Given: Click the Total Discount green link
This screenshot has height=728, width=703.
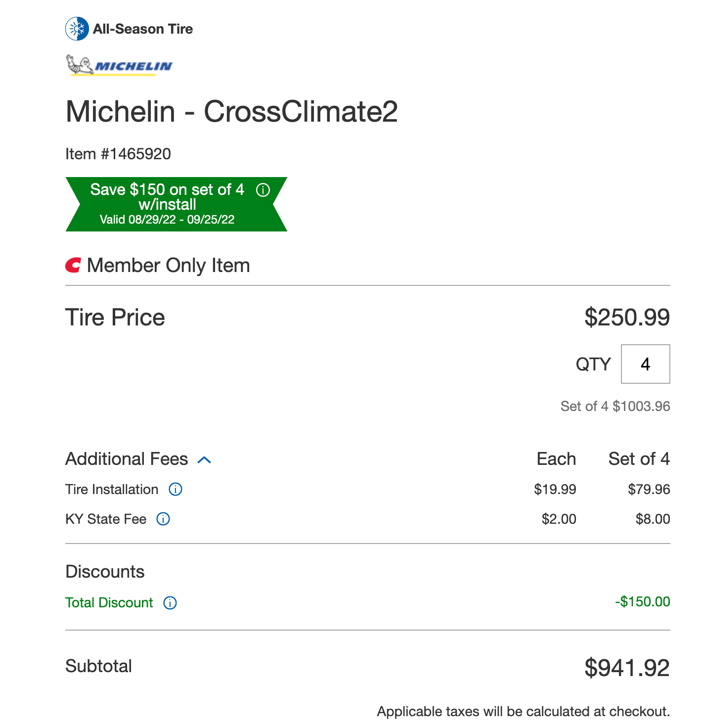Looking at the screenshot, I should click(x=109, y=602).
